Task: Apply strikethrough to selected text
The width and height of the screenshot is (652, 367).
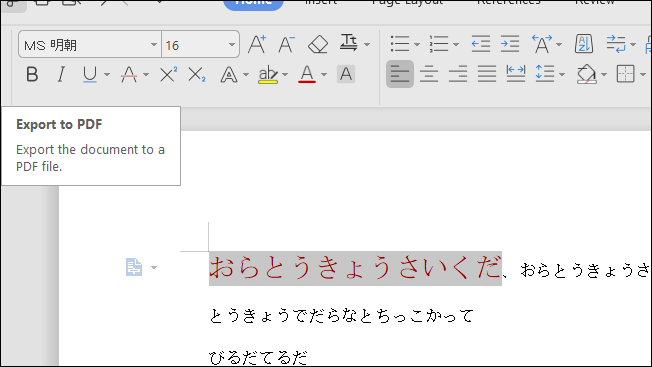Action: pos(129,75)
